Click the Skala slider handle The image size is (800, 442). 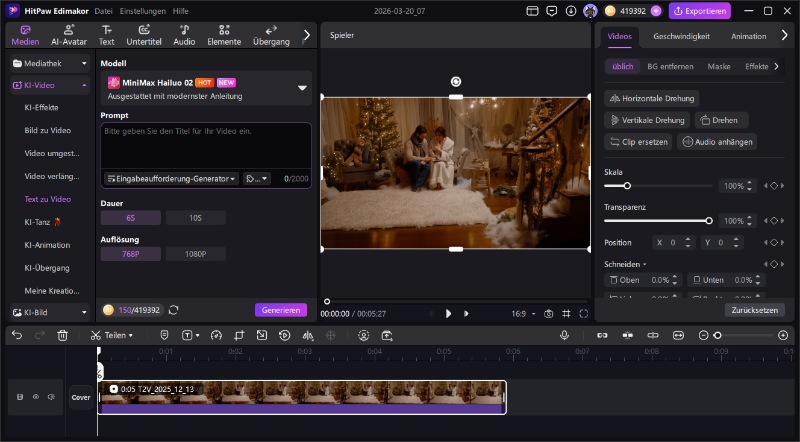point(627,186)
